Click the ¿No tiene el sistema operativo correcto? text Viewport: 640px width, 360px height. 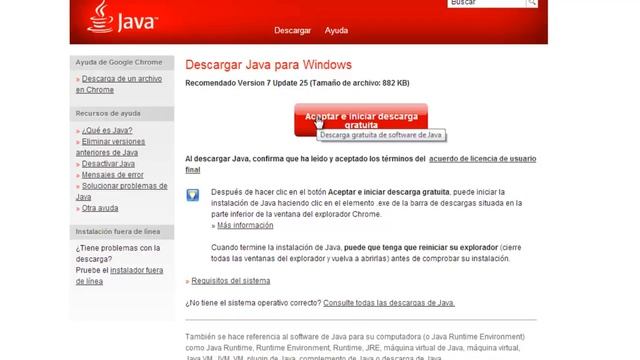tap(253, 303)
